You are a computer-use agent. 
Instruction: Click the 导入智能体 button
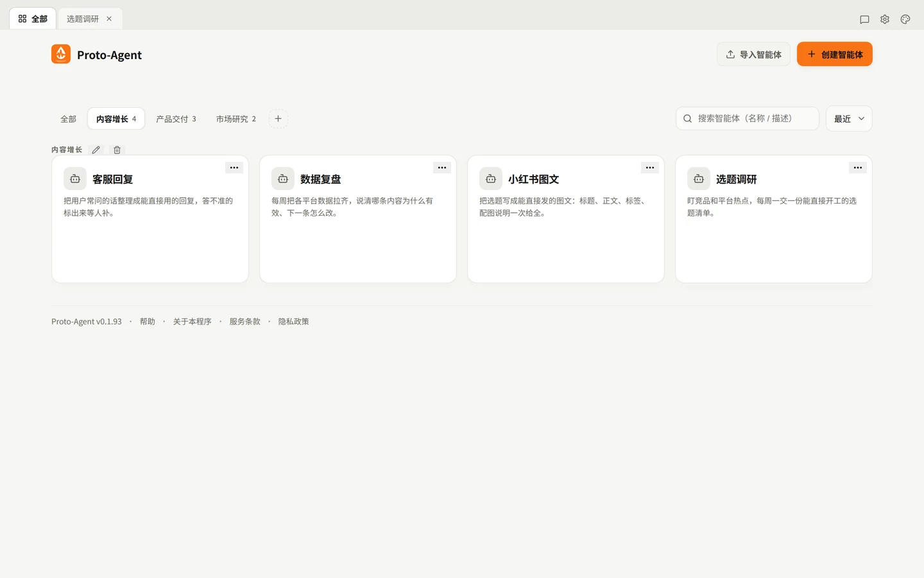point(753,54)
